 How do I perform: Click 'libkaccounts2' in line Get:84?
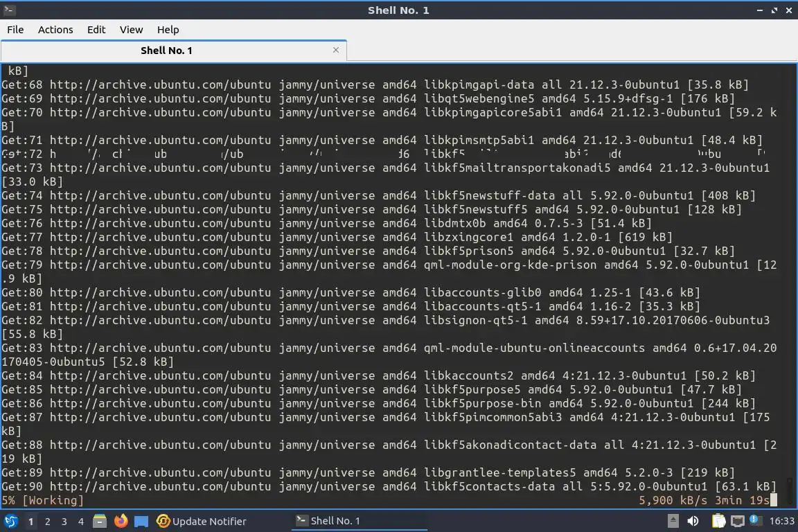[468, 375]
